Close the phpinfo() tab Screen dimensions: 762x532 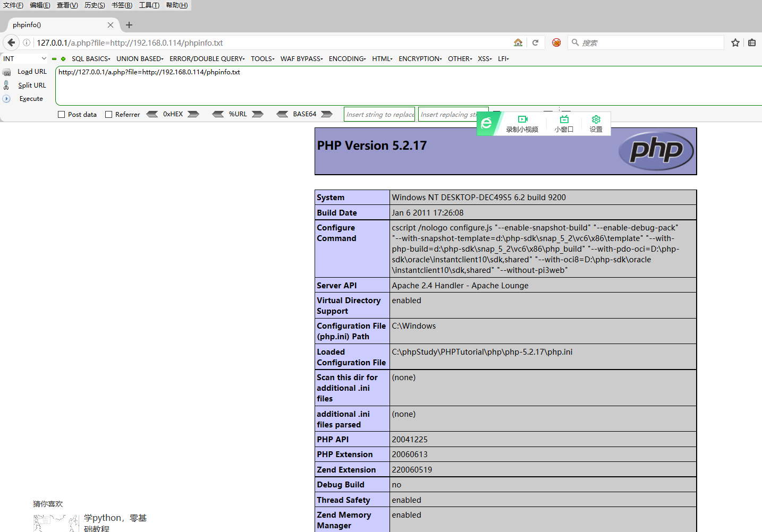pyautogui.click(x=111, y=25)
